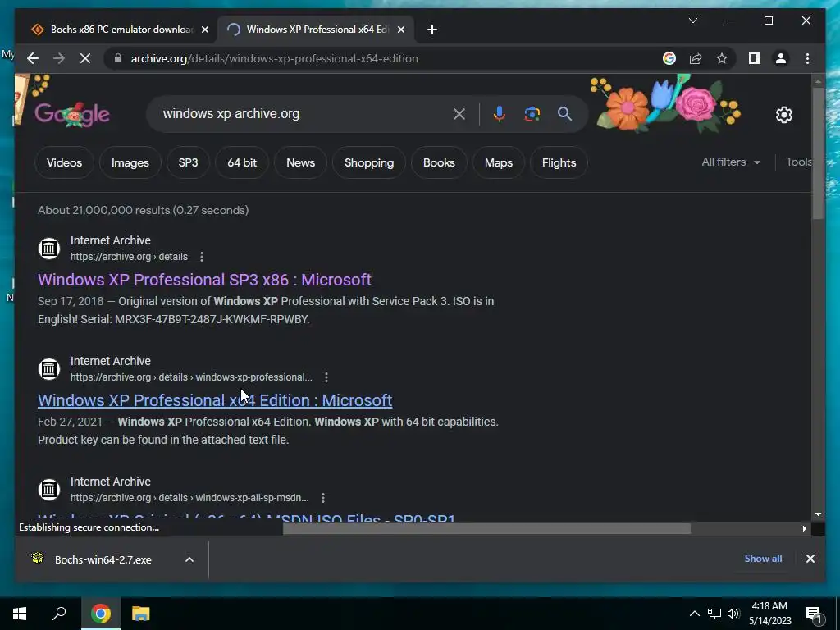Viewport: 840px width, 630px height.
Task: Close the Windows XP Professional tab
Action: coord(400,30)
